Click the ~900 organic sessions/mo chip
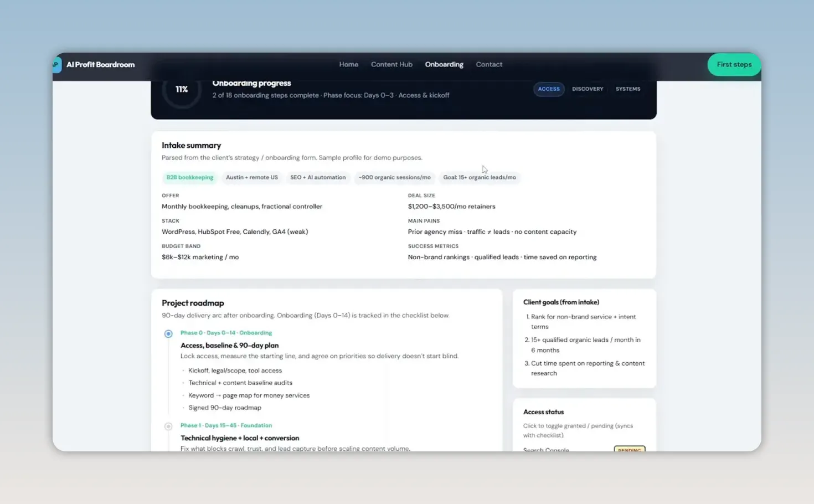 394,177
